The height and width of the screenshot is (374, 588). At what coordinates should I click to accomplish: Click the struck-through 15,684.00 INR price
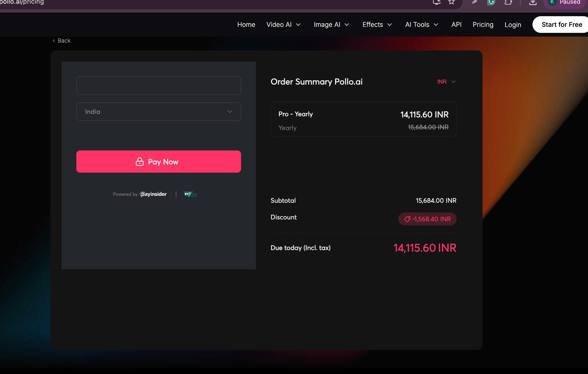tap(428, 127)
